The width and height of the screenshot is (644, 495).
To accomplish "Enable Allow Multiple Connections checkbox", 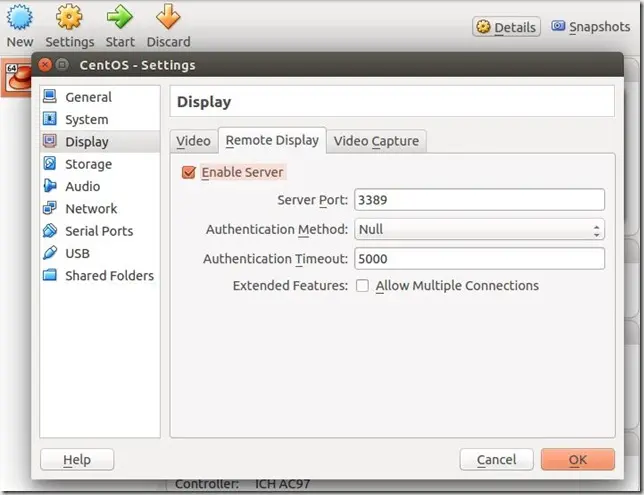I will pos(362,285).
